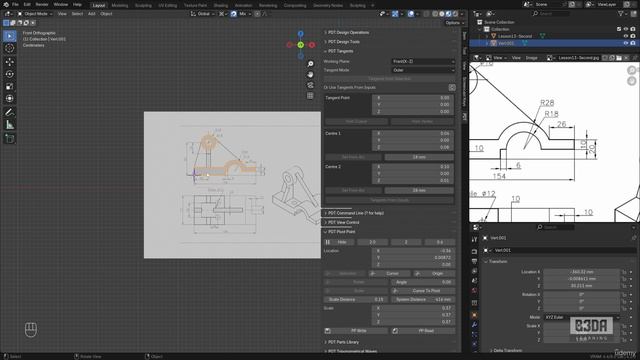This screenshot has height=360, width=640.
Task: Switch to the Modeling workspace tab
Action: (120, 5)
